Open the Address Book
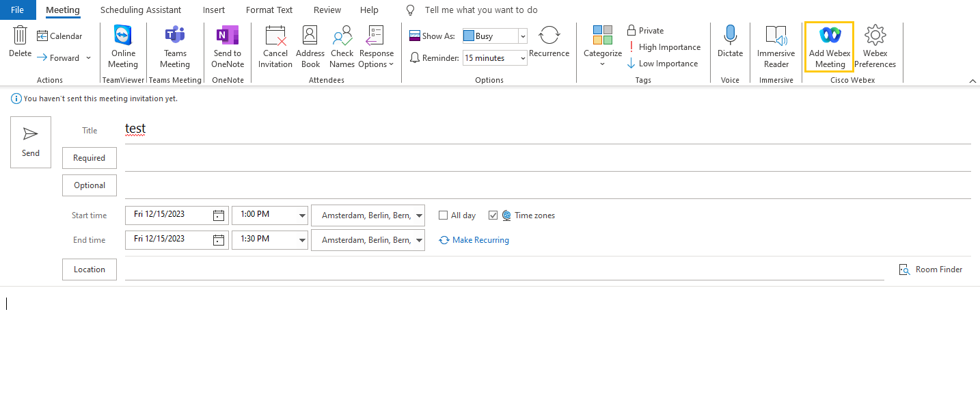980x420 pixels. 310,36
